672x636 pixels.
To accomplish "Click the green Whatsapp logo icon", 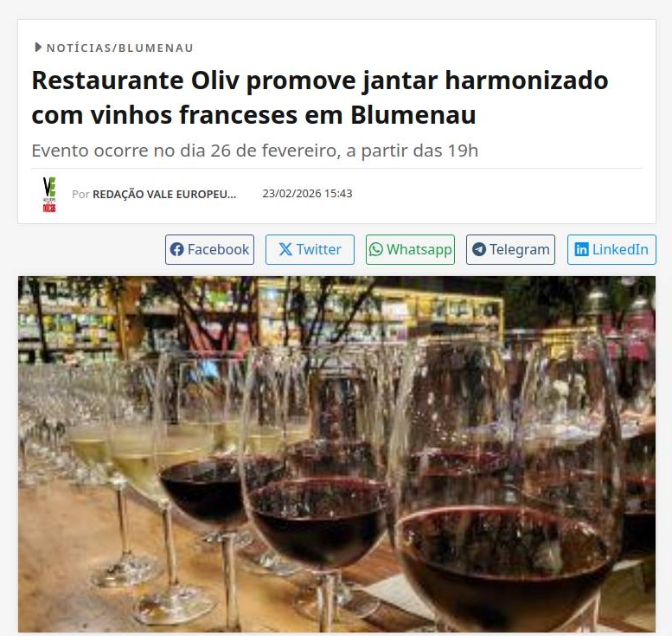I will tap(376, 249).
